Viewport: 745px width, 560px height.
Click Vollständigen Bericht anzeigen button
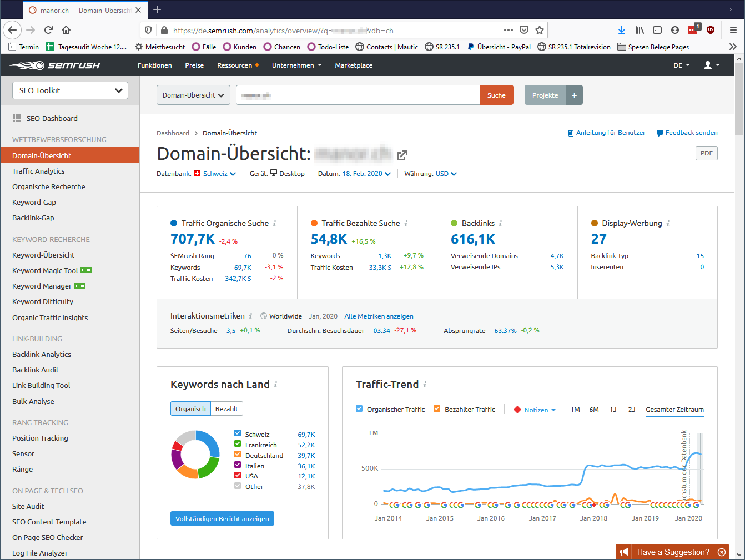[x=222, y=518]
